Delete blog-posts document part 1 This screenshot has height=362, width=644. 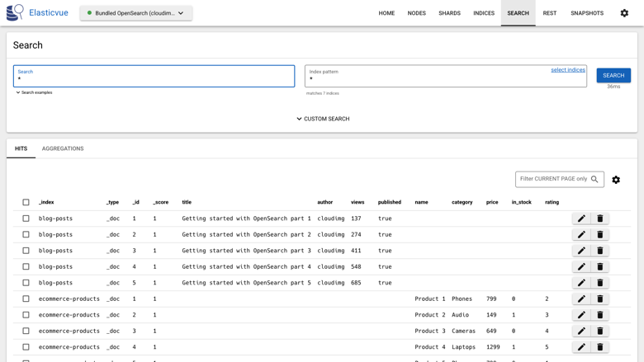599,219
